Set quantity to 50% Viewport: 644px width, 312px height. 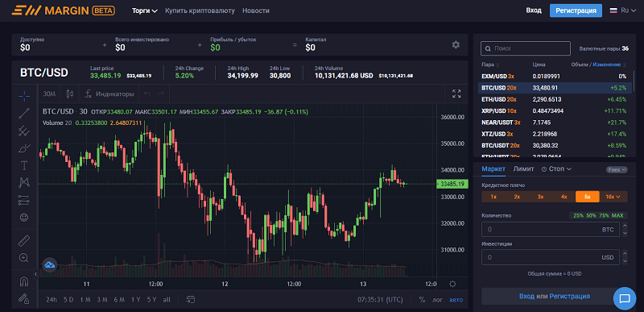(x=591, y=216)
